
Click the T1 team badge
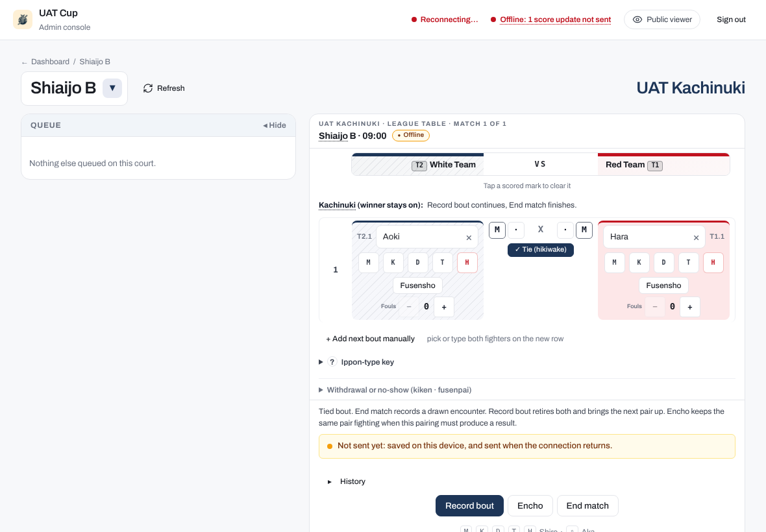tap(655, 165)
